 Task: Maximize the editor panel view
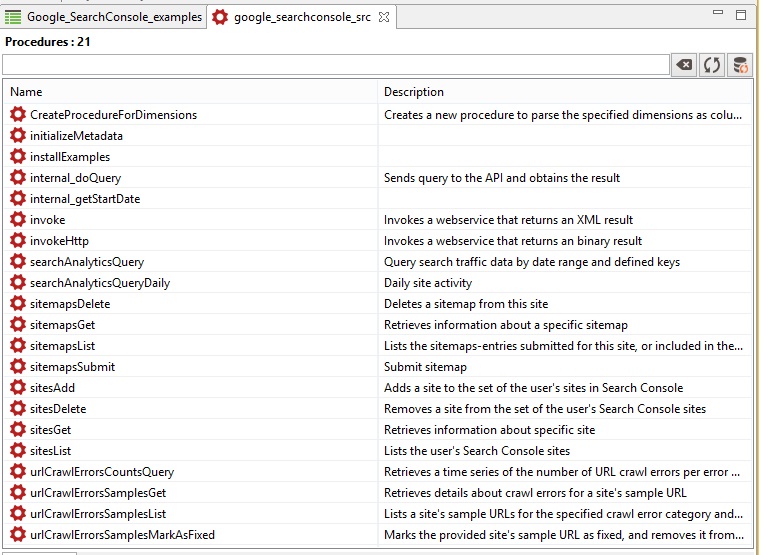pos(741,14)
